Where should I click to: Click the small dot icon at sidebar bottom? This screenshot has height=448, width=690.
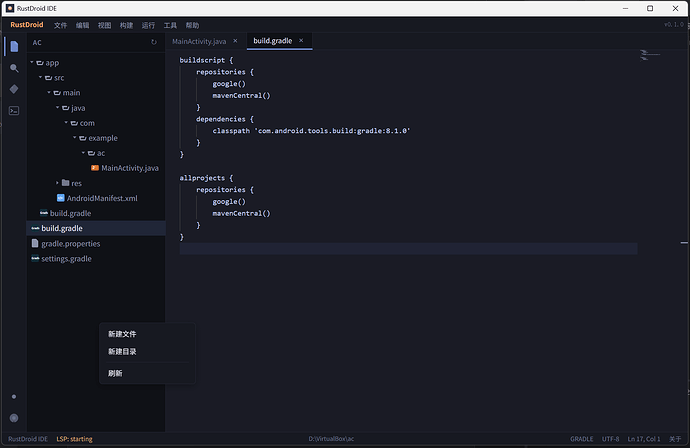tap(14, 397)
